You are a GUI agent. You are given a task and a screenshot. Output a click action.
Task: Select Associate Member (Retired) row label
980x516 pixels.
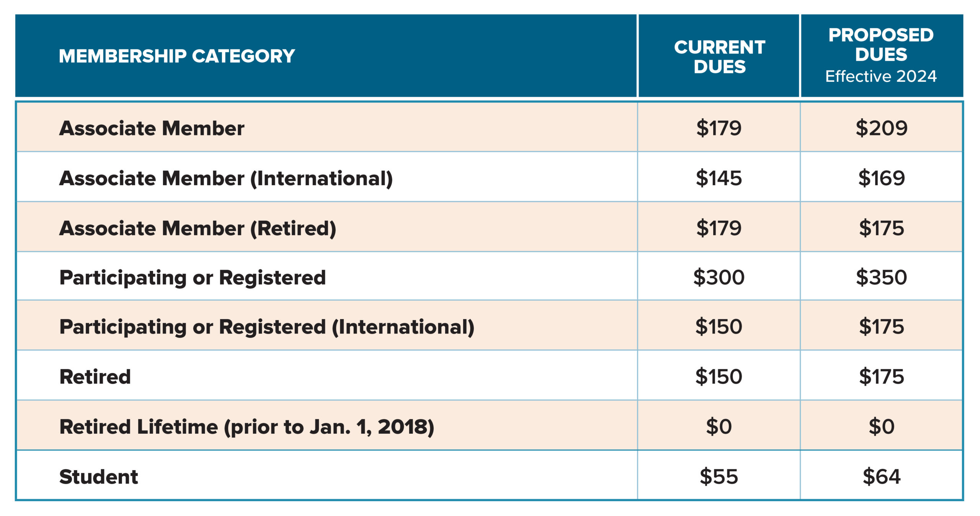(198, 228)
